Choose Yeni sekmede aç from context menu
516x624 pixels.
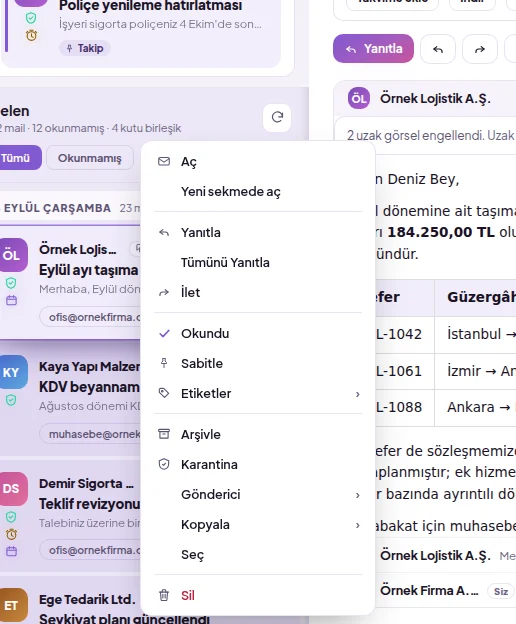tap(258, 191)
